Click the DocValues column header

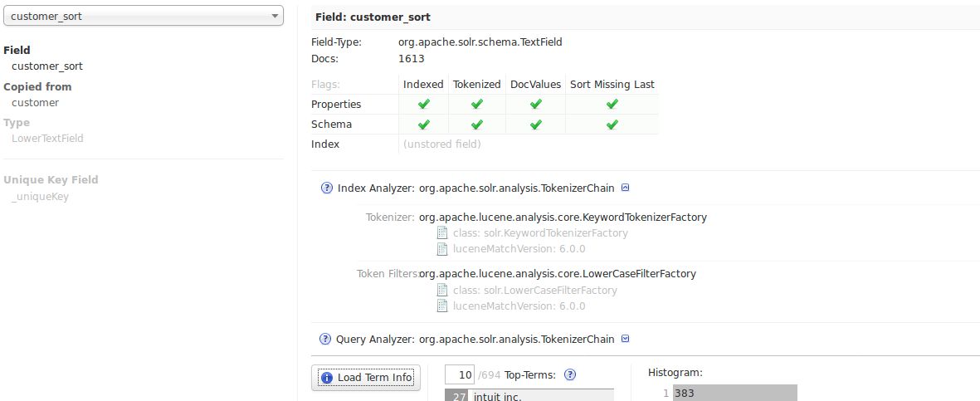pyautogui.click(x=535, y=85)
